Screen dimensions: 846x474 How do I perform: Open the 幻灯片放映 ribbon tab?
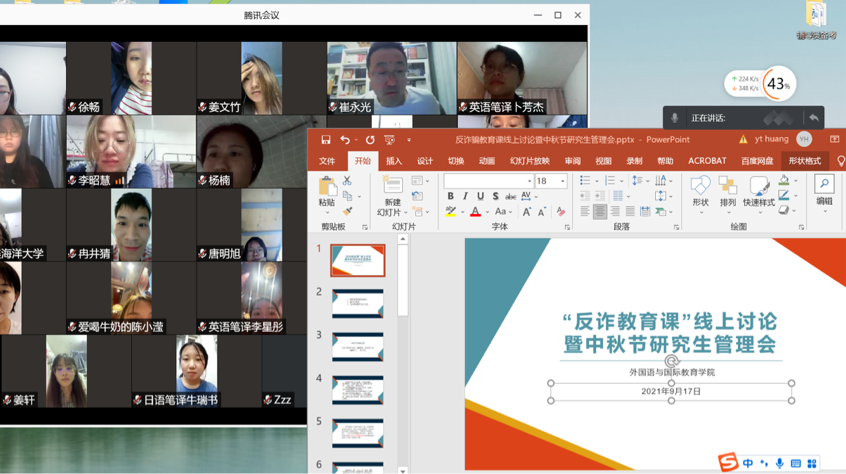click(x=529, y=161)
